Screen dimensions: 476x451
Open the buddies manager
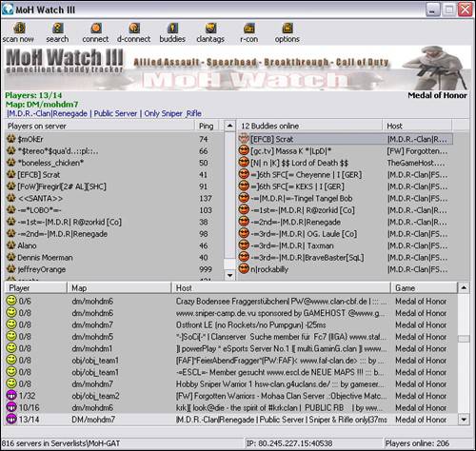172,29
